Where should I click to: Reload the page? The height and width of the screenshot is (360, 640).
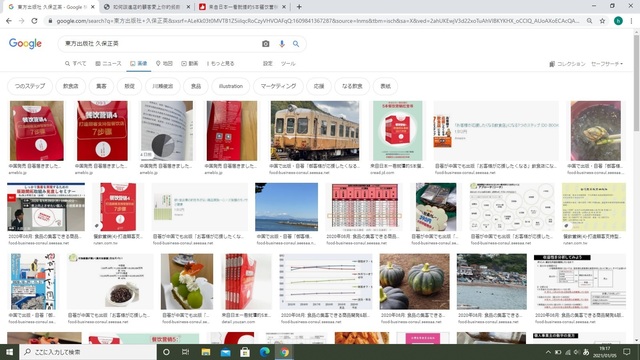pos(34,21)
